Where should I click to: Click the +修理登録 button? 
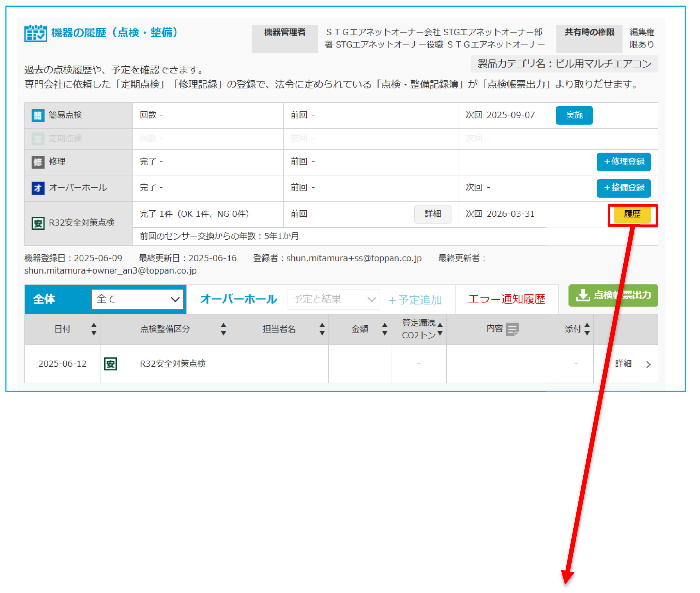point(623,162)
